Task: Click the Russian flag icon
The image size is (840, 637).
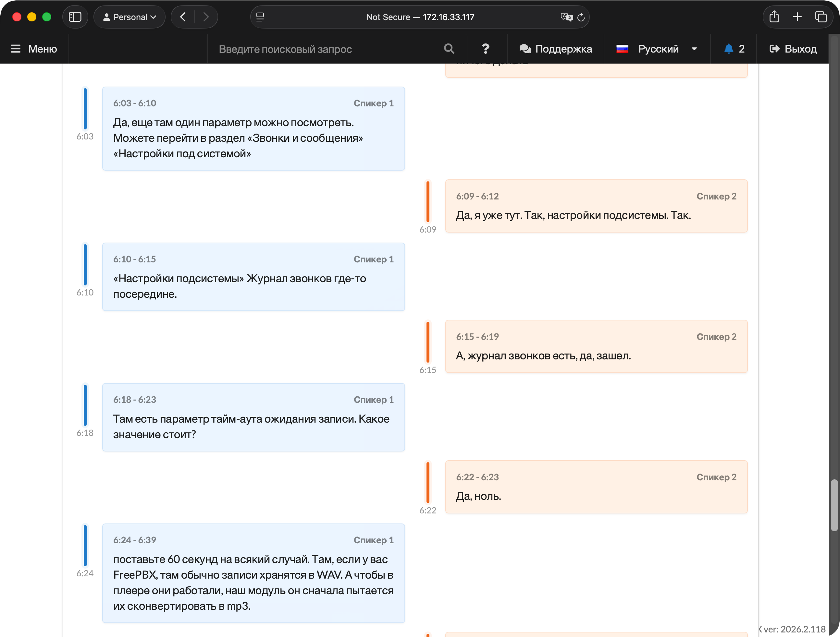Action: pyautogui.click(x=622, y=49)
